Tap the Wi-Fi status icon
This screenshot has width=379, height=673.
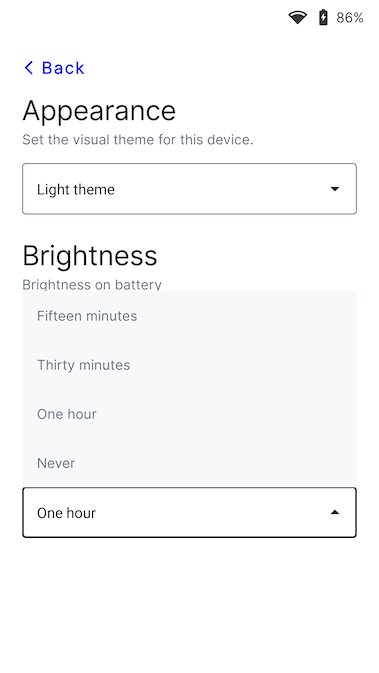(x=297, y=18)
